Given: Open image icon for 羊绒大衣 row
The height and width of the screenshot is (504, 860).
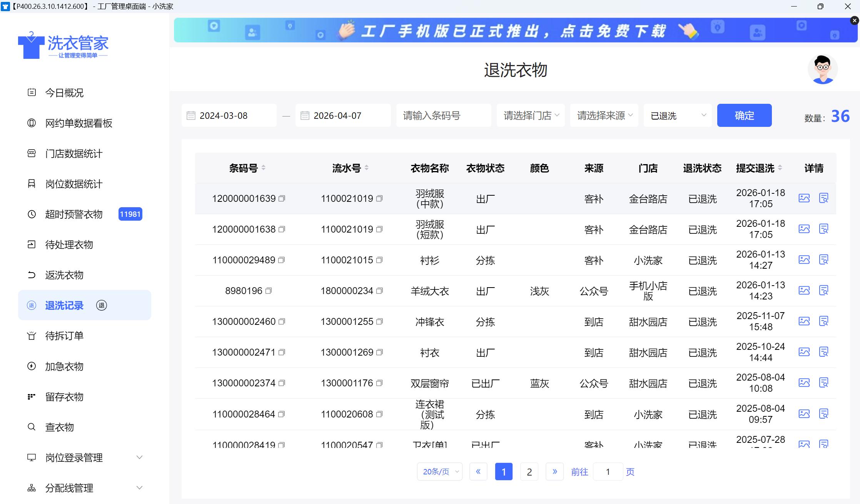Looking at the screenshot, I should (x=804, y=290).
